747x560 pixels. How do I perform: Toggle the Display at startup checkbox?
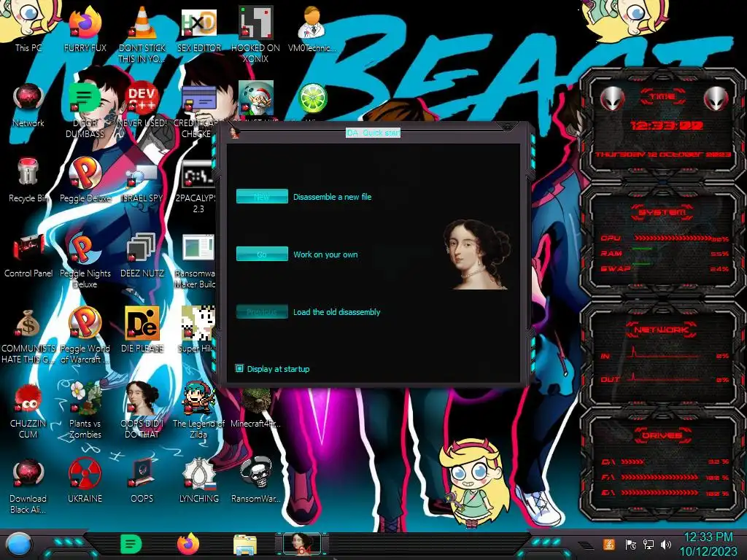click(x=239, y=368)
